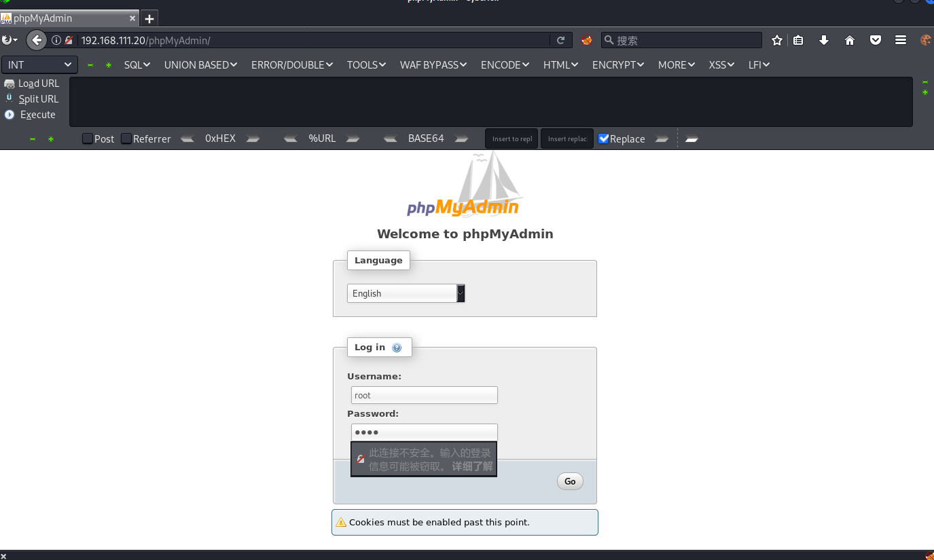Click the 'Welcome to phpMyAdmin' heading
934x560 pixels.
[465, 234]
